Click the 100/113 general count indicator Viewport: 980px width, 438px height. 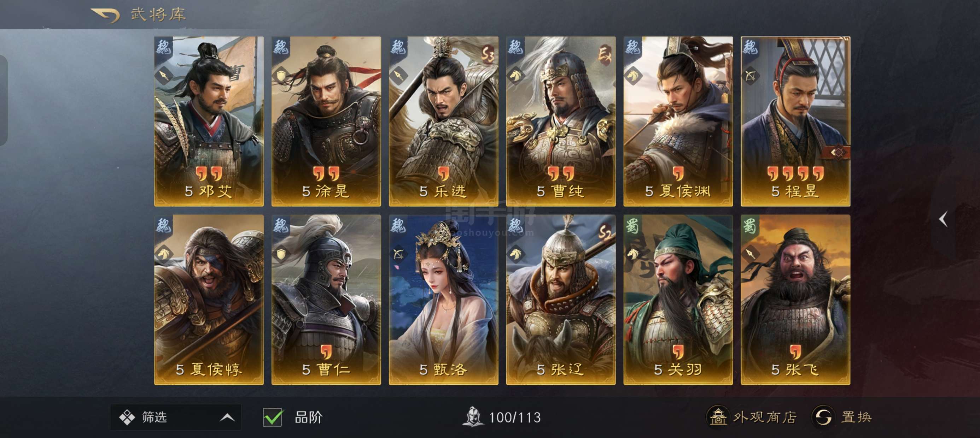point(501,417)
